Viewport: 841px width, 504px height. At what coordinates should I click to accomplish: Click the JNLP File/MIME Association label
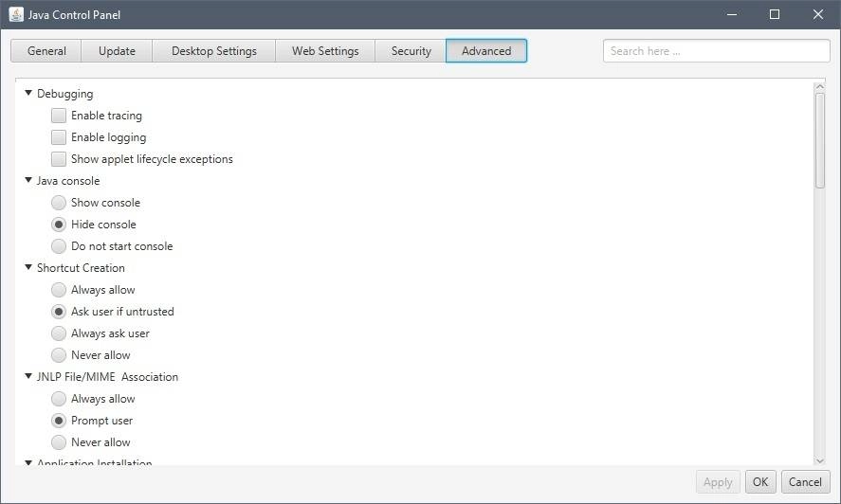tap(107, 376)
